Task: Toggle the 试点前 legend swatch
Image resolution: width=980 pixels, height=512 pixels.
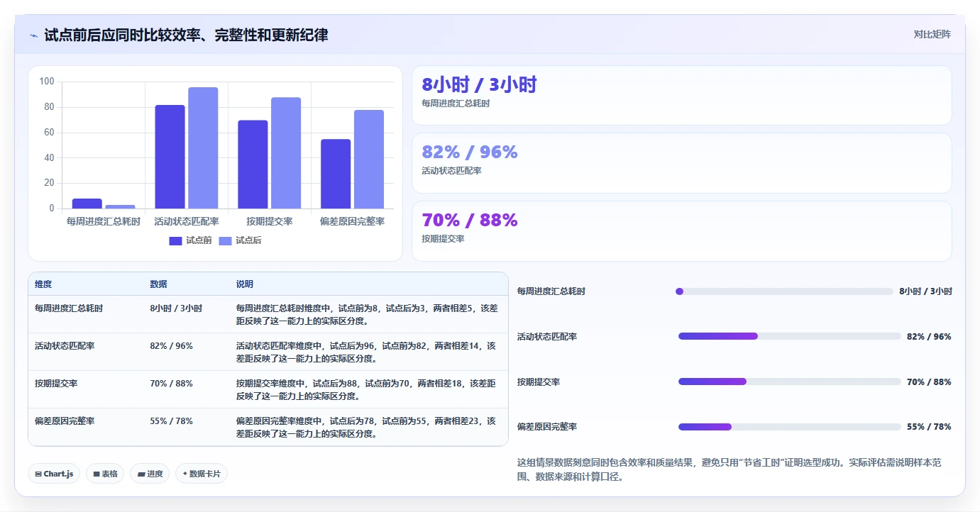Action: 176,241
